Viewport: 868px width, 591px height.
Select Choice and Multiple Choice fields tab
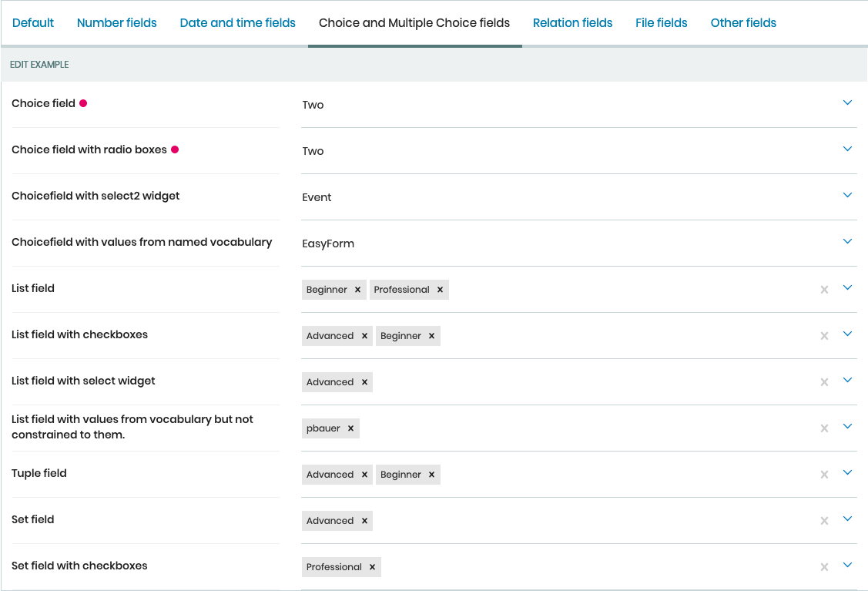point(414,22)
